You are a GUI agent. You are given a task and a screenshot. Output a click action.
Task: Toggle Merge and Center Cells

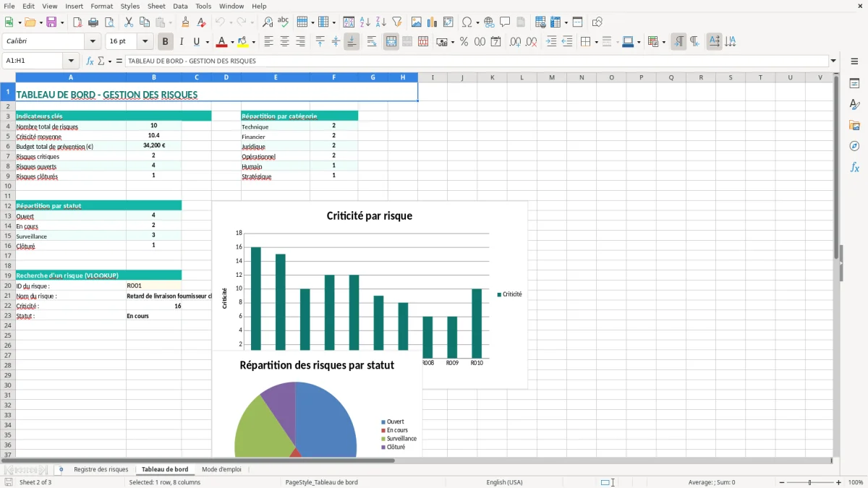391,42
